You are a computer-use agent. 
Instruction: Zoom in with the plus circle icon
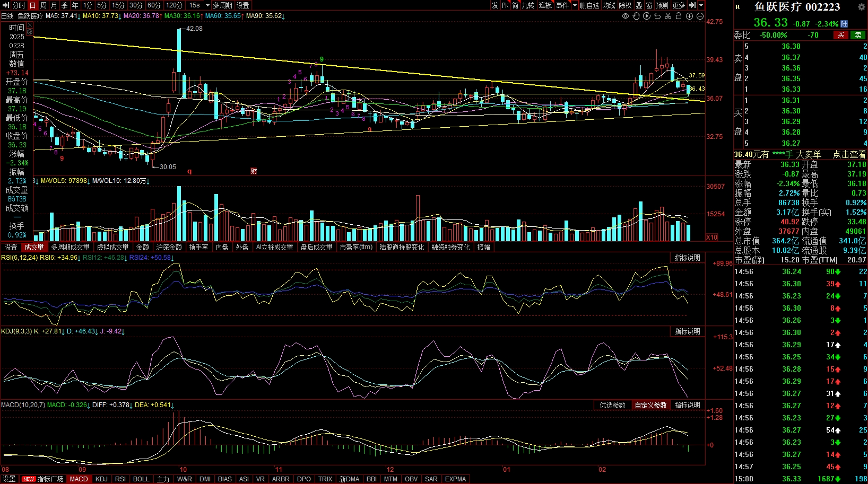[689, 16]
